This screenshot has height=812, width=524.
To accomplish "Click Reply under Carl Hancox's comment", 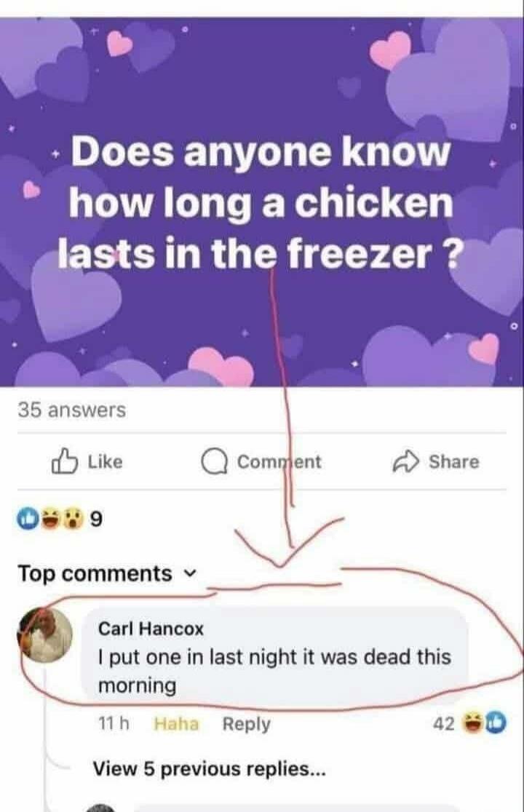I will [245, 723].
